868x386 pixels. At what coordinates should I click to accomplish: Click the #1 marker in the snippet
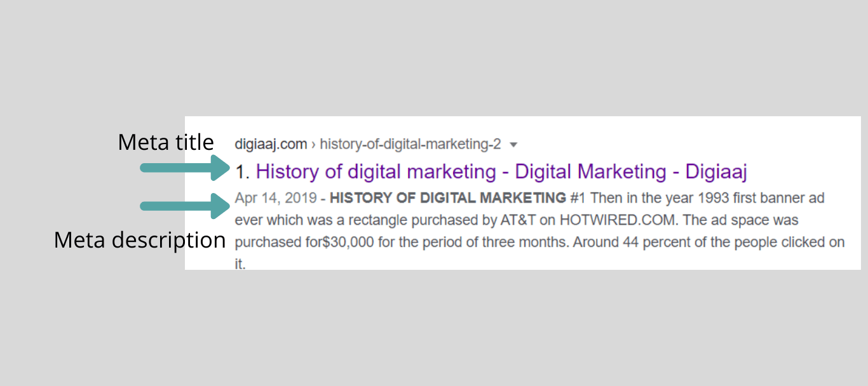click(578, 198)
